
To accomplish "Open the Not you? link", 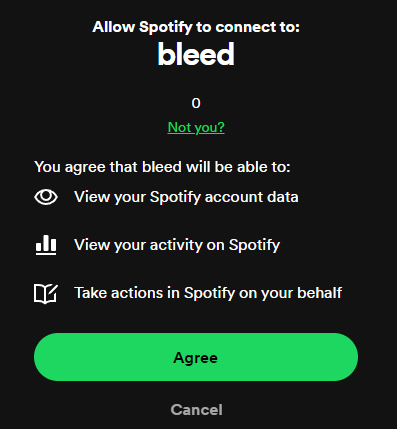I will click(196, 127).
